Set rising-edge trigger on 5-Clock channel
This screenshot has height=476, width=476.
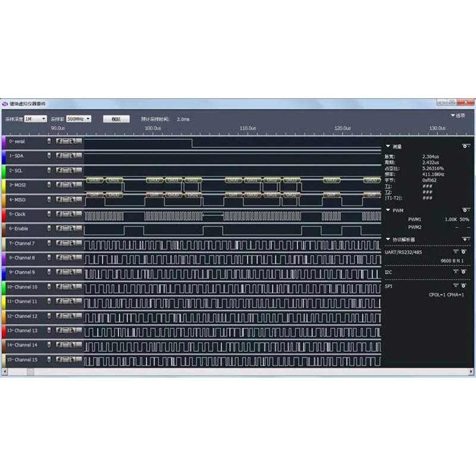[59, 214]
